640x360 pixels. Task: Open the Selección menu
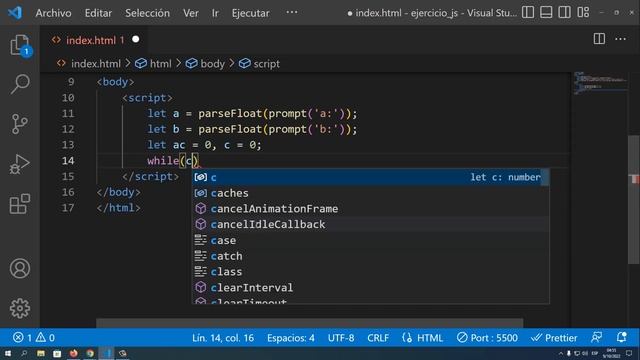[x=147, y=13]
